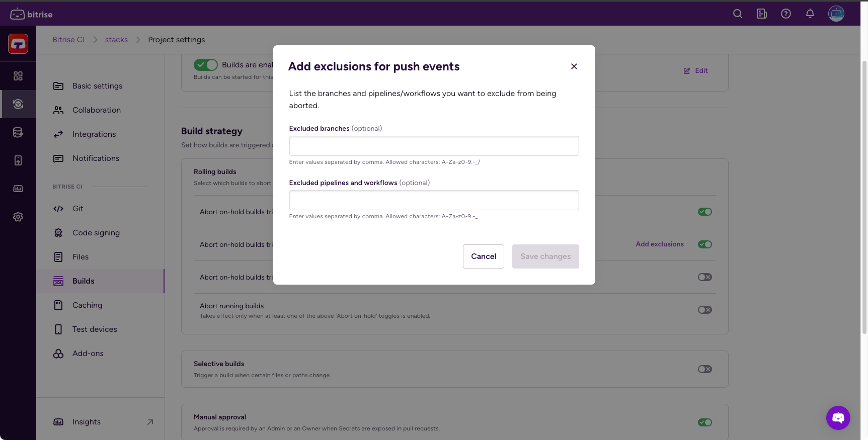
Task: Click the Excluded branches input field
Action: pyautogui.click(x=434, y=146)
